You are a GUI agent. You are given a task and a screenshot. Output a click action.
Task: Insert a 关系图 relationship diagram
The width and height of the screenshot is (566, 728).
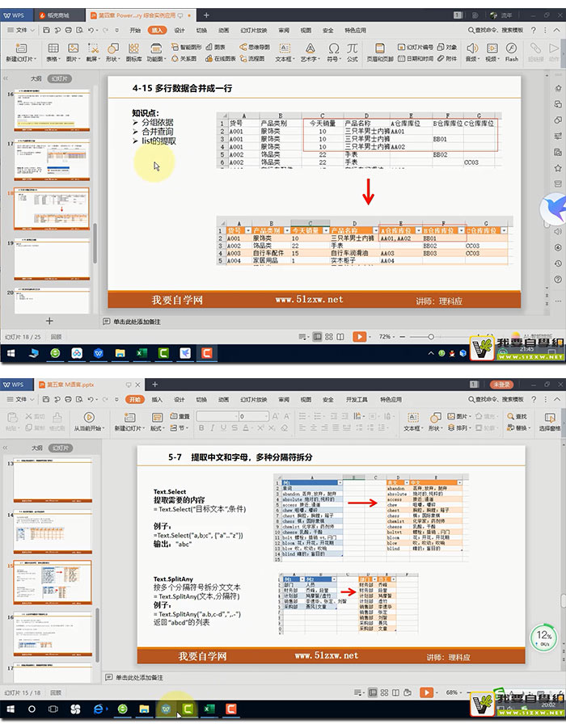pos(184,59)
